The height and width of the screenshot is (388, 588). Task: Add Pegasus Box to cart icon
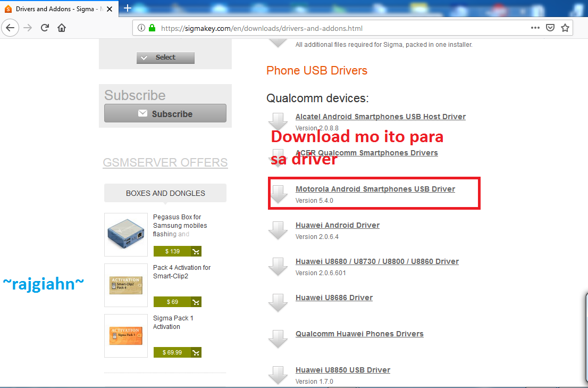[196, 251]
